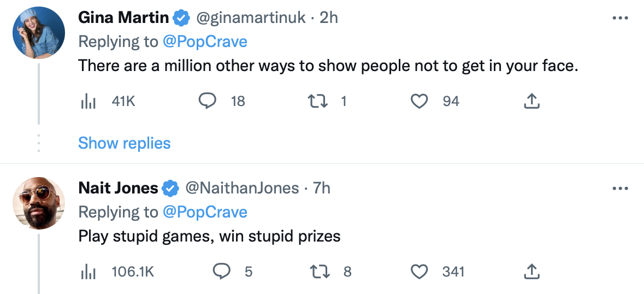Image resolution: width=644 pixels, height=294 pixels.
Task: View analytics for Nait Jones's tweet
Action: [x=88, y=272]
